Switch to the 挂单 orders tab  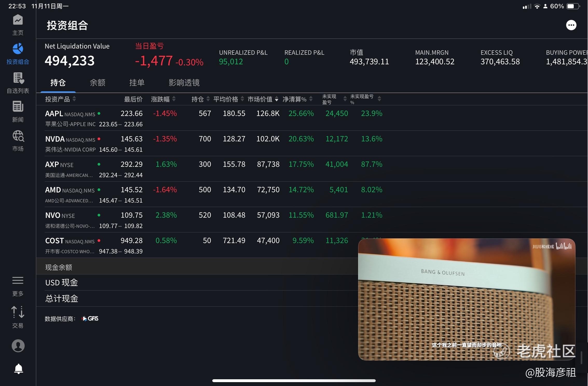tap(137, 83)
